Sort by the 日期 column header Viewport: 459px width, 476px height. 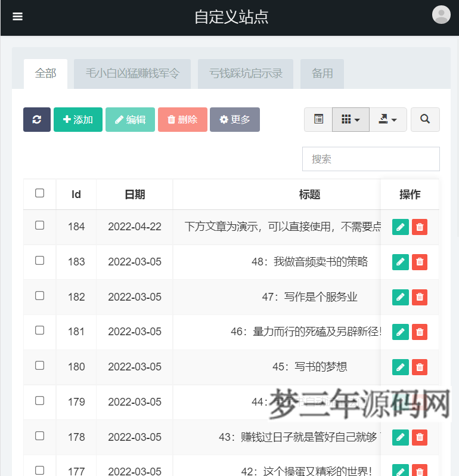[135, 194]
